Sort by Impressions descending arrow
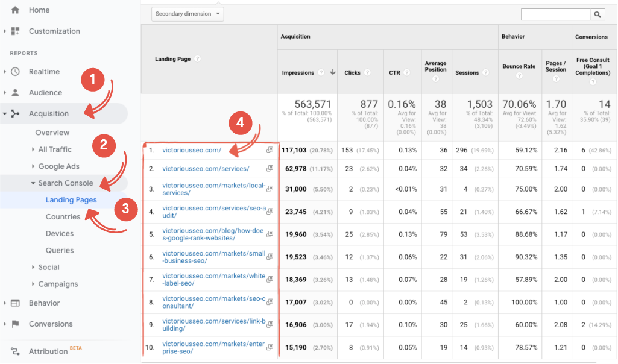The image size is (618, 364). click(332, 73)
